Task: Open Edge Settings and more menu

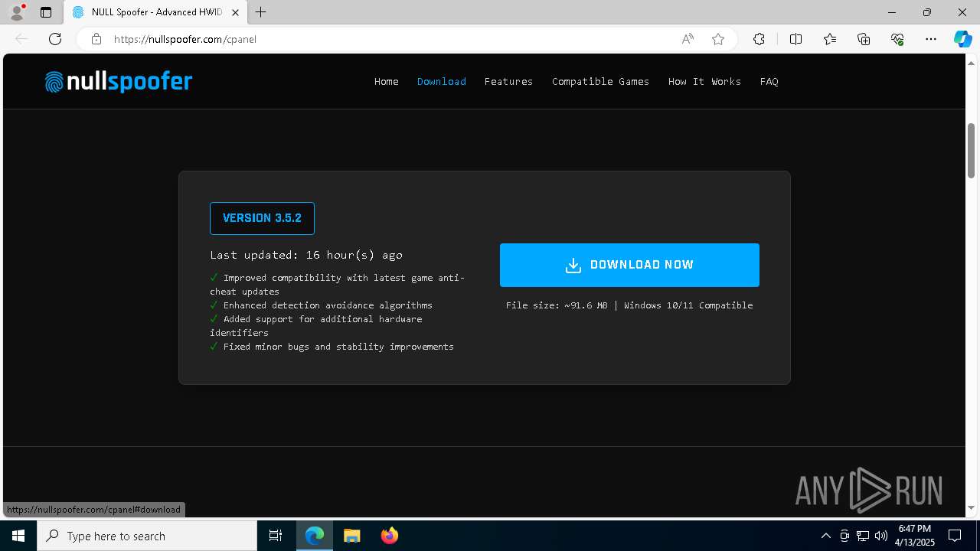Action: pyautogui.click(x=931, y=39)
